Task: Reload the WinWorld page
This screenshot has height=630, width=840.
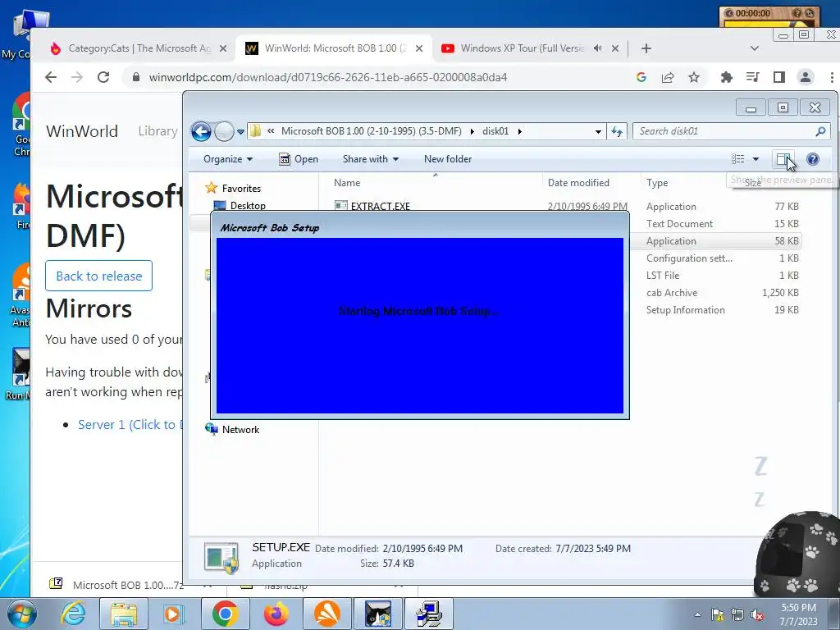Action: tap(103, 77)
